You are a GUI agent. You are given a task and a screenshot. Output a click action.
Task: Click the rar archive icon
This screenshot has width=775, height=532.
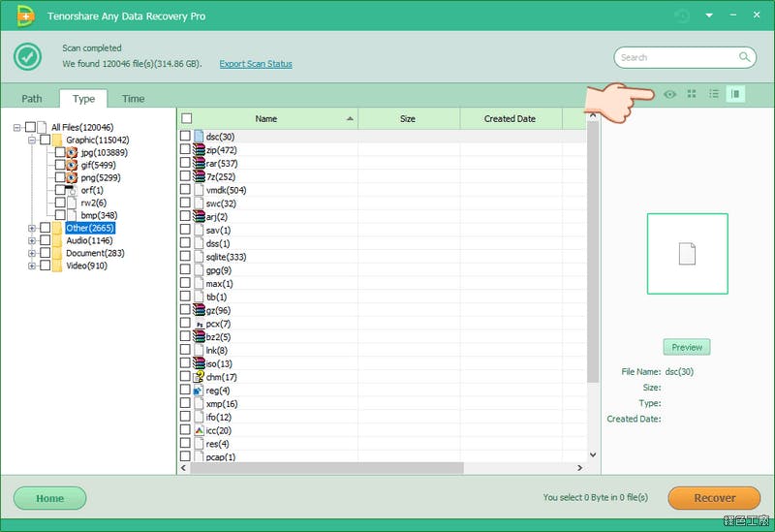[x=199, y=163]
